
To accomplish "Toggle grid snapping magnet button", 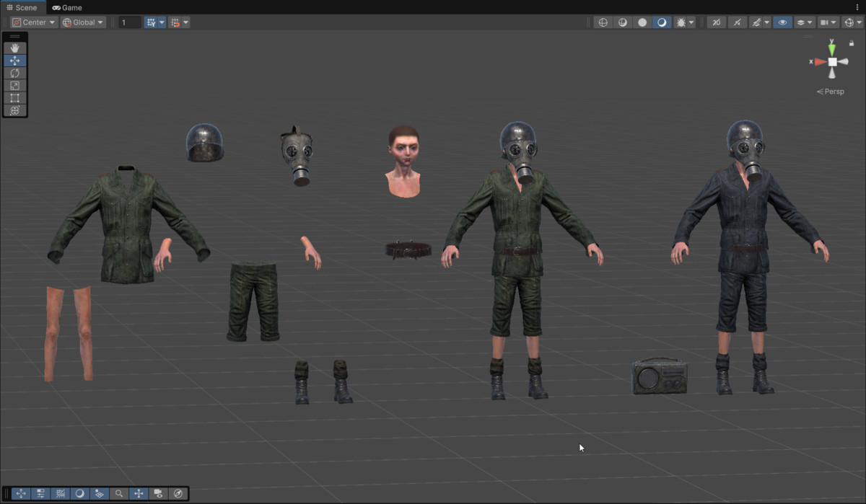I will (x=175, y=22).
